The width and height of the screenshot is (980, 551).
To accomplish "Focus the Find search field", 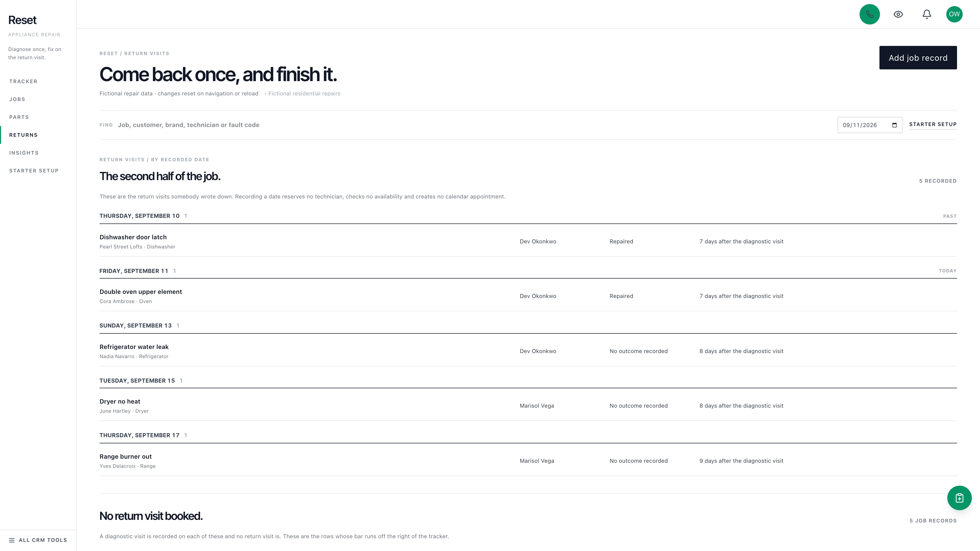I will click(x=472, y=125).
